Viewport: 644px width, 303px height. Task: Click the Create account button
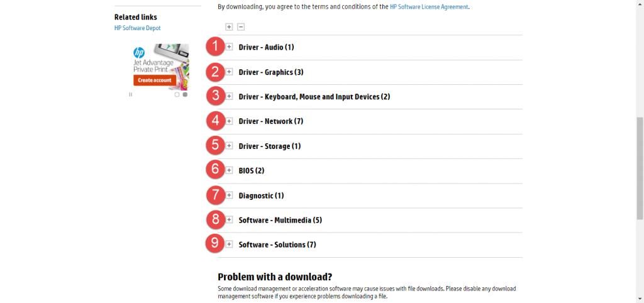coord(153,80)
